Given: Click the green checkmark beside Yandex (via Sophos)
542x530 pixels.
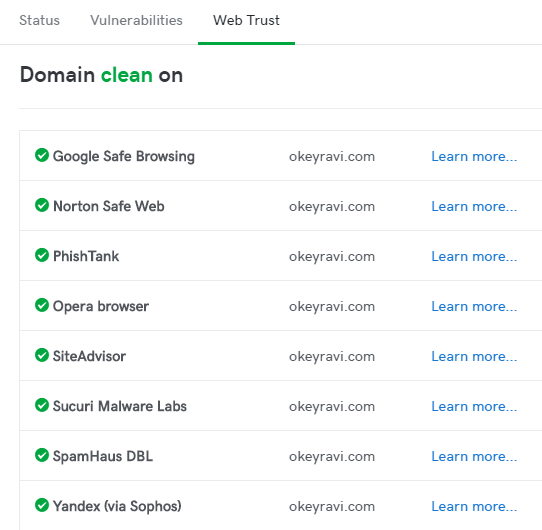Looking at the screenshot, I should [x=42, y=505].
